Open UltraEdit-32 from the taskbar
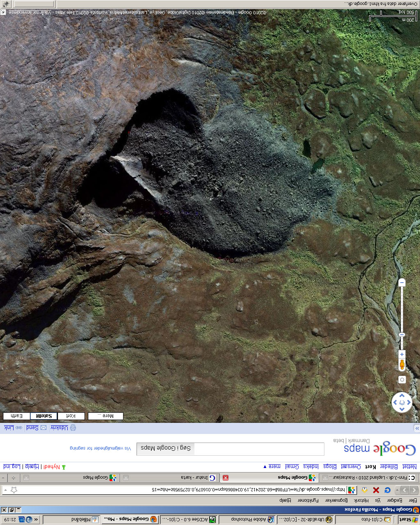 click(x=306, y=520)
